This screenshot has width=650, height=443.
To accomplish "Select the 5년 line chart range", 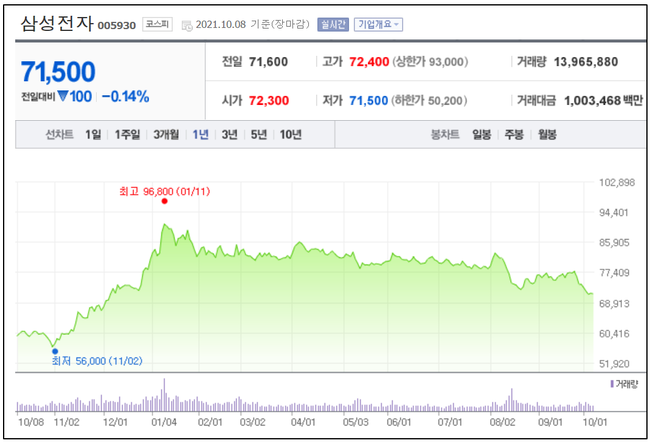I will [x=259, y=134].
